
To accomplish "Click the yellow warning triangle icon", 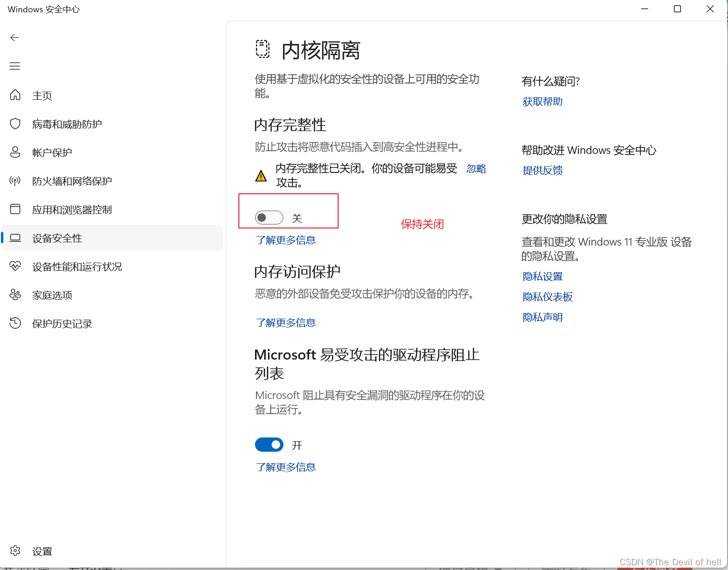I will coord(261,176).
